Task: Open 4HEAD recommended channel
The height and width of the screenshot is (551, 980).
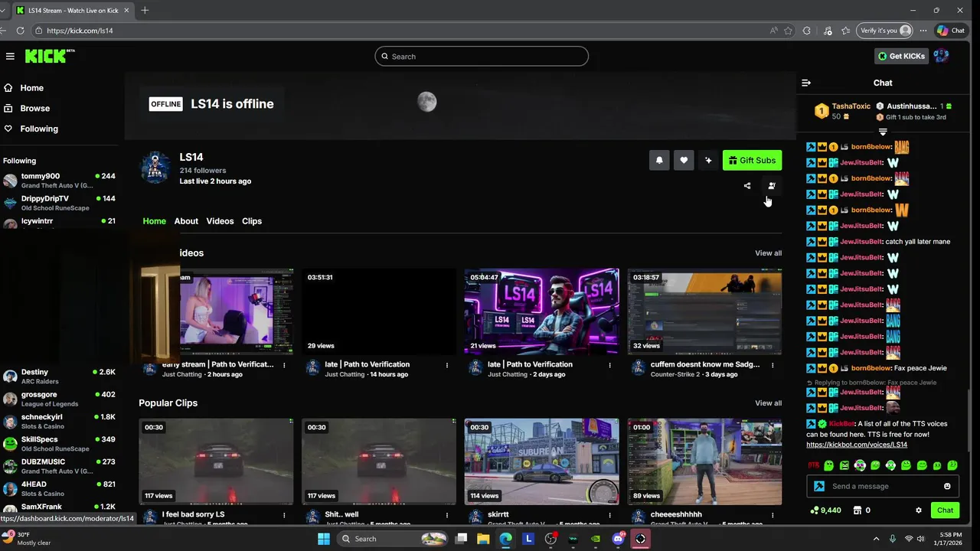Action: (x=60, y=488)
